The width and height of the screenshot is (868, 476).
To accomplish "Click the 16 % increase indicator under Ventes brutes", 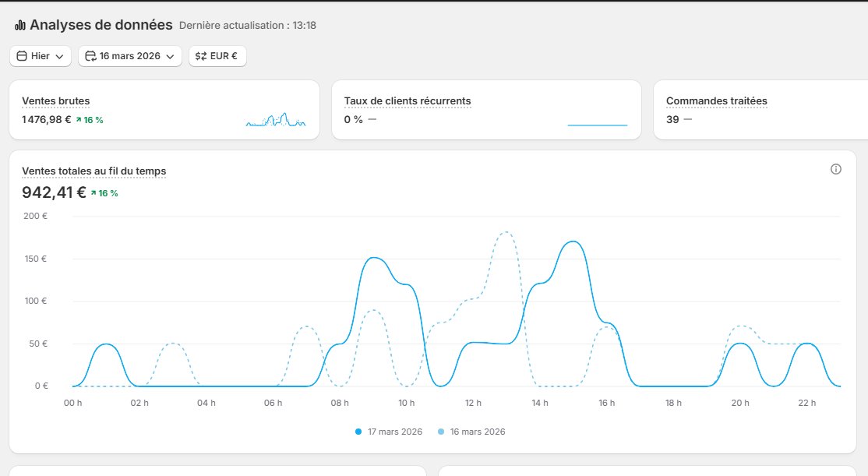I will pyautogui.click(x=90, y=120).
